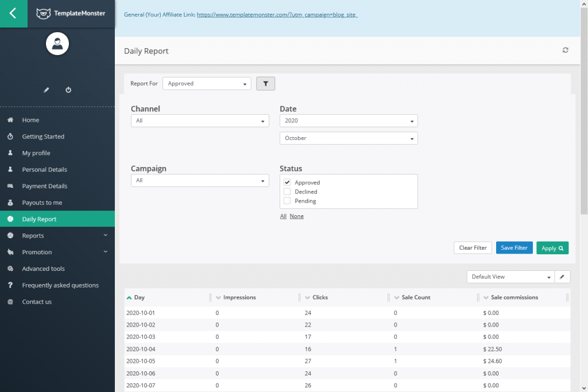Go to Advanced tools in sidebar
The image size is (588, 392).
coord(43,269)
